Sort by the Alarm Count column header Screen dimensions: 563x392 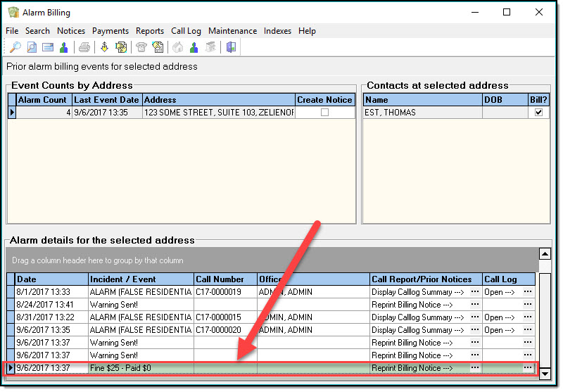42,100
